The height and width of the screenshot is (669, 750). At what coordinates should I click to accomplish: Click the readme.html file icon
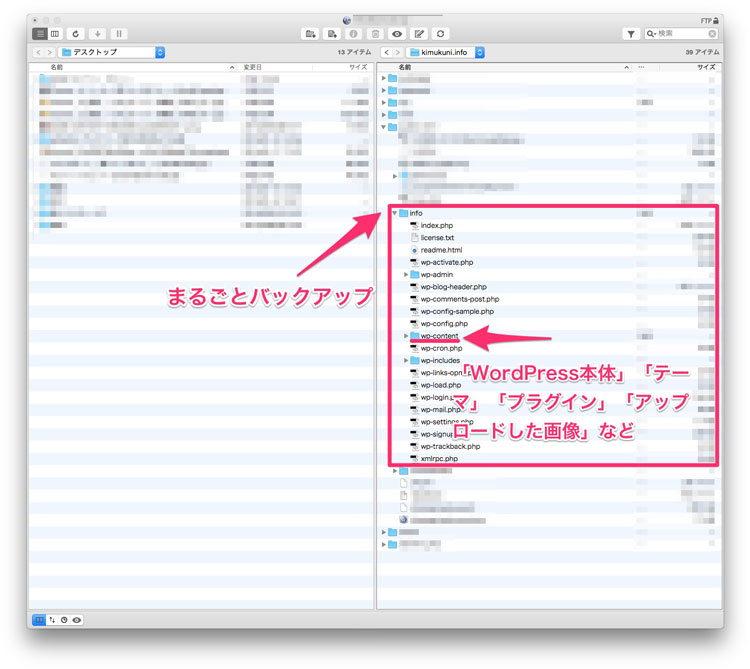[414, 250]
